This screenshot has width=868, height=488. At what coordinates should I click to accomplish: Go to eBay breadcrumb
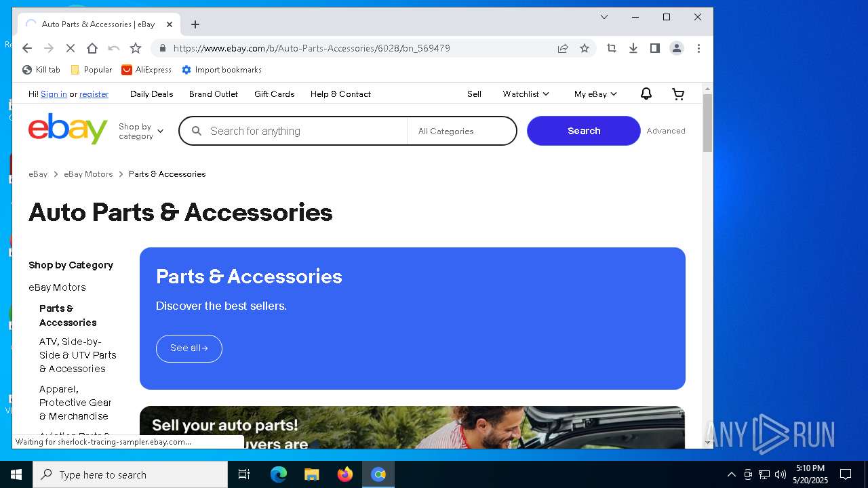click(x=38, y=174)
